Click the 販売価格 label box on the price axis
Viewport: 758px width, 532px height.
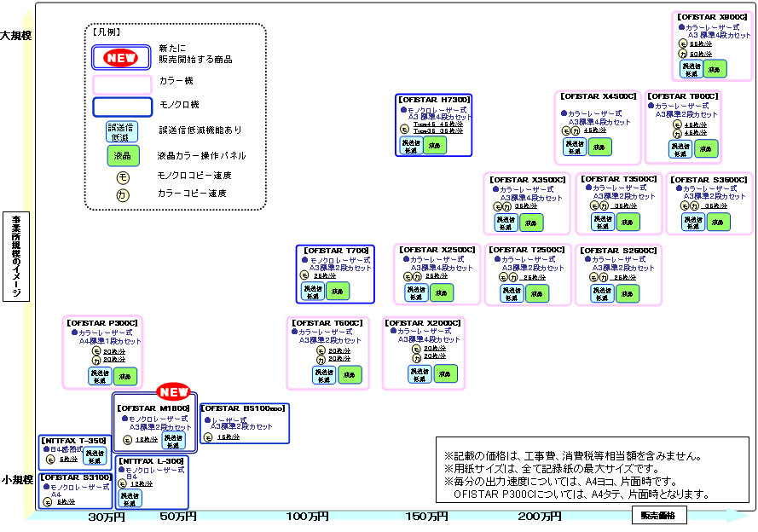point(659,516)
